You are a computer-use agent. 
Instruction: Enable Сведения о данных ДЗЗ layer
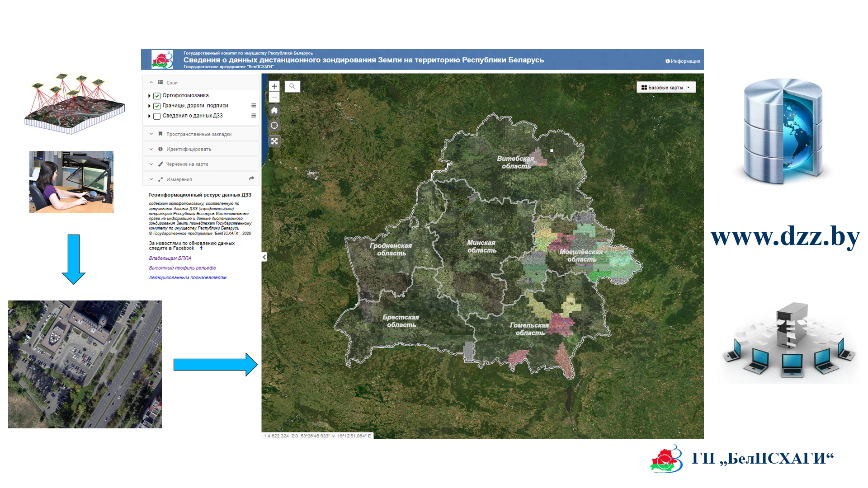tap(157, 116)
